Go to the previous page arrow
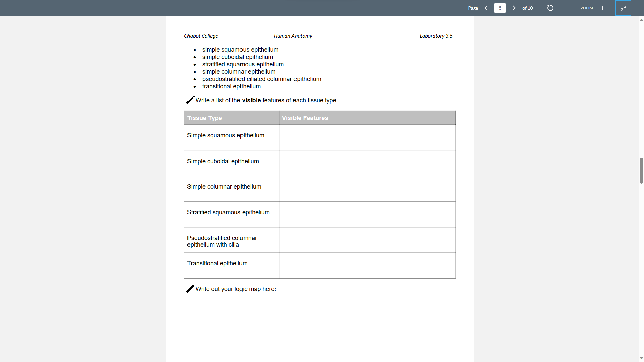The height and width of the screenshot is (362, 644). pyautogui.click(x=486, y=8)
